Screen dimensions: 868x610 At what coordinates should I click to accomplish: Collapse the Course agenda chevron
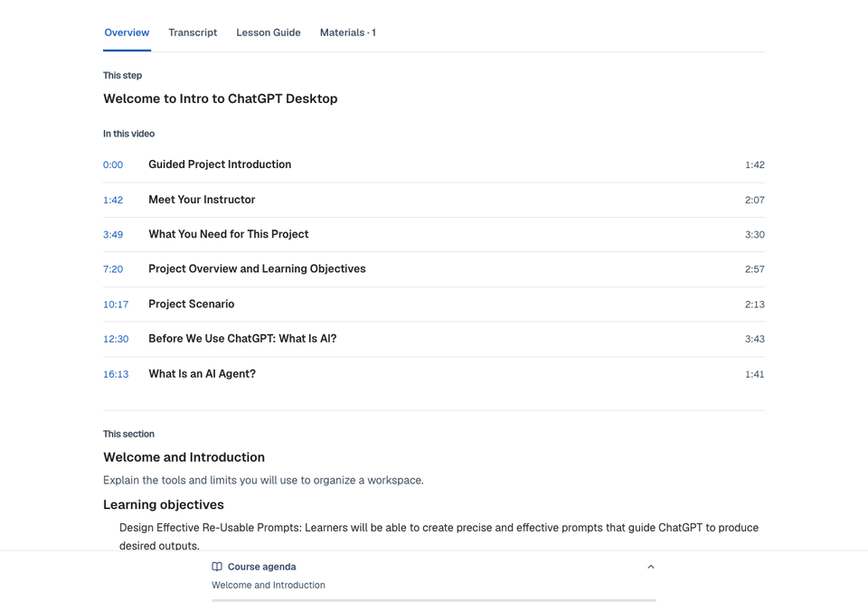pyautogui.click(x=651, y=567)
